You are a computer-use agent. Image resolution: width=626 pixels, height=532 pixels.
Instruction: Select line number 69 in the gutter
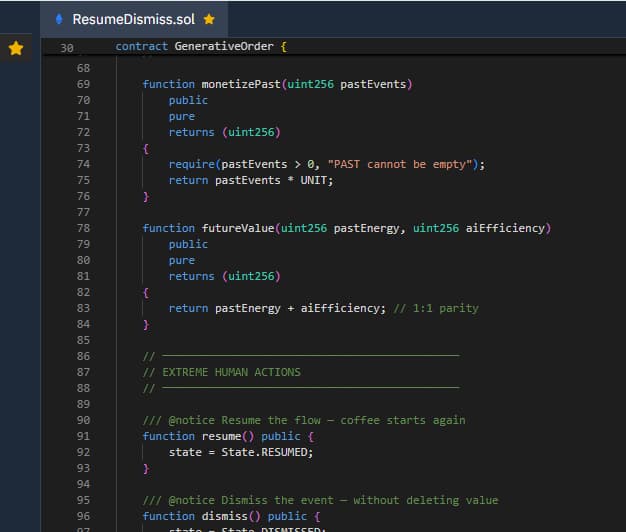[83, 84]
